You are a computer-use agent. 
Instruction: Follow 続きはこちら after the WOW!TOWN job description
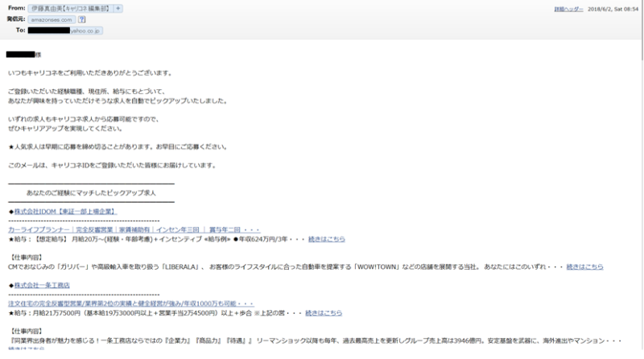click(x=585, y=266)
